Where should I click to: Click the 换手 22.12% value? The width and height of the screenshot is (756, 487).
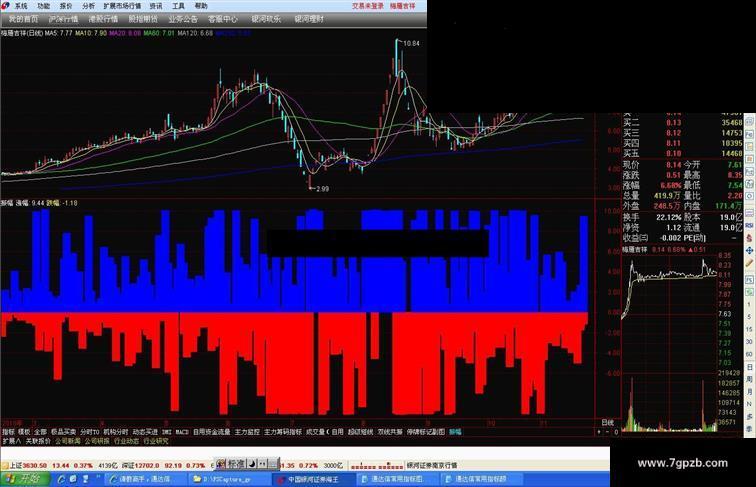(669, 217)
